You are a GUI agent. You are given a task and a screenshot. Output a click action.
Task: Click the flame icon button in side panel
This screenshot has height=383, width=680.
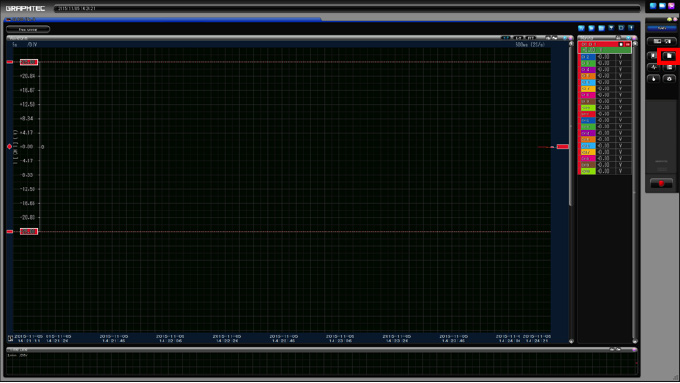(654, 79)
